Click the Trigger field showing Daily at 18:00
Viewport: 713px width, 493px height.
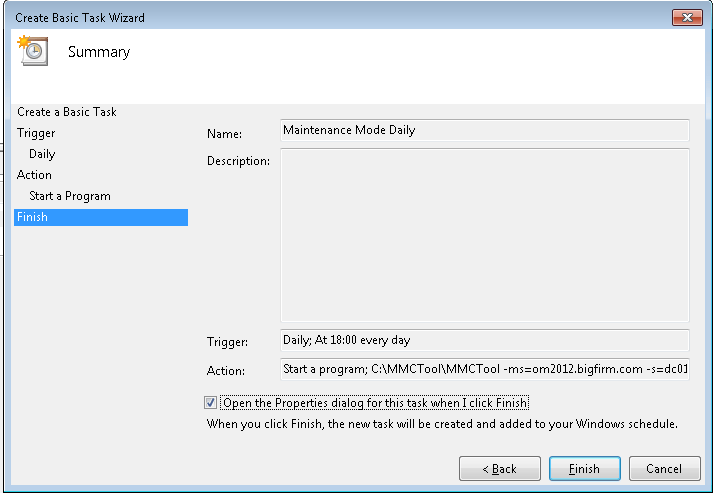[x=485, y=340]
